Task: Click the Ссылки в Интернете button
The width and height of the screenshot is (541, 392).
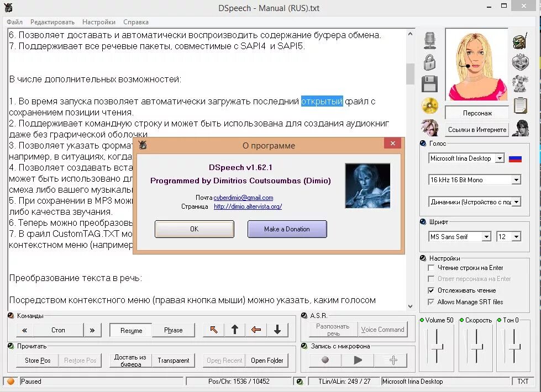Action: (477, 130)
